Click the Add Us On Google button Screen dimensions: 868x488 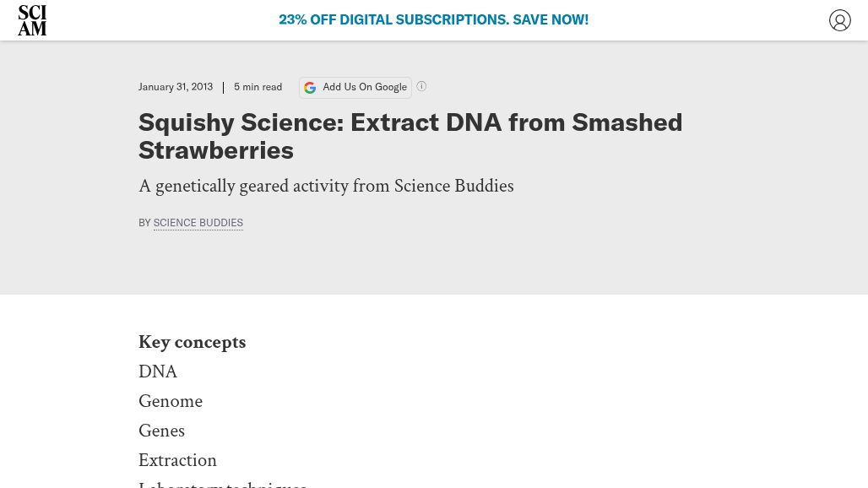coord(355,87)
